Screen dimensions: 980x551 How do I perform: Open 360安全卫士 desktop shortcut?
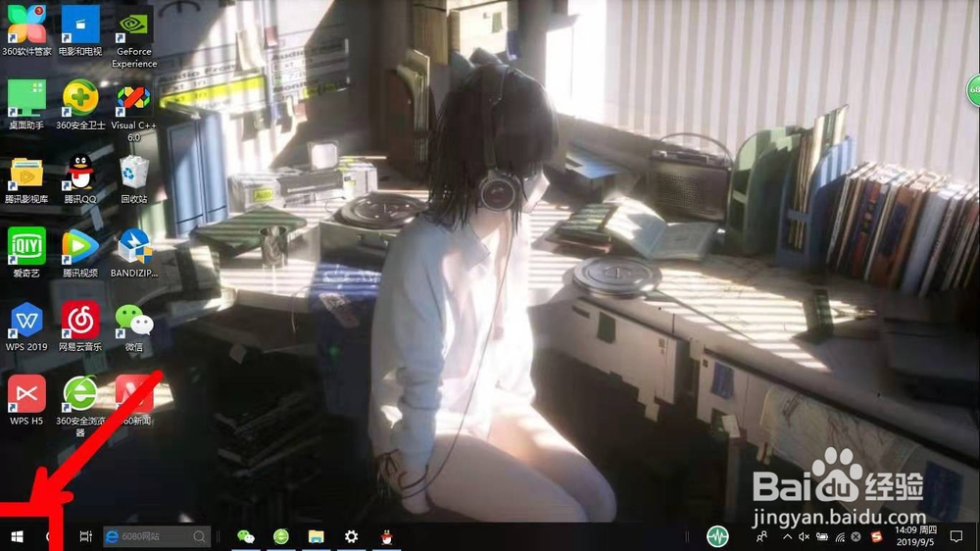(80, 104)
